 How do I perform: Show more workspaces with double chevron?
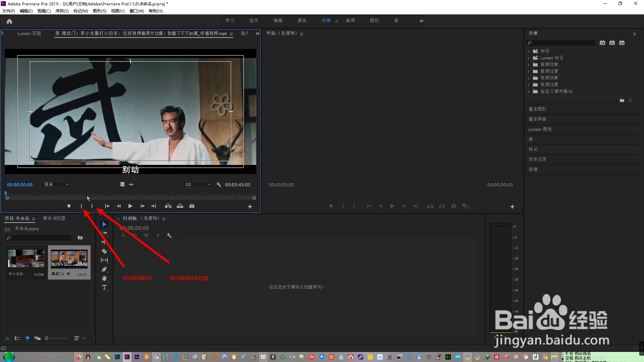[x=421, y=21]
